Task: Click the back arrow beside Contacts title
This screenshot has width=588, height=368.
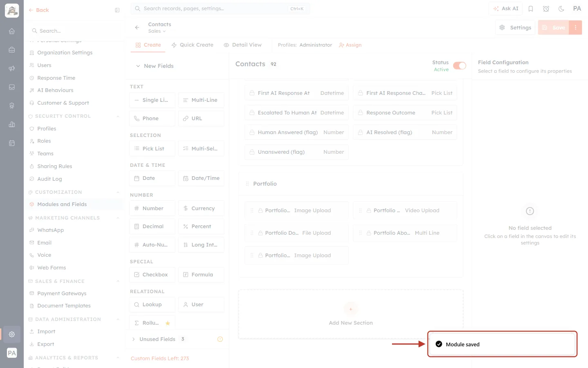Action: [137, 27]
